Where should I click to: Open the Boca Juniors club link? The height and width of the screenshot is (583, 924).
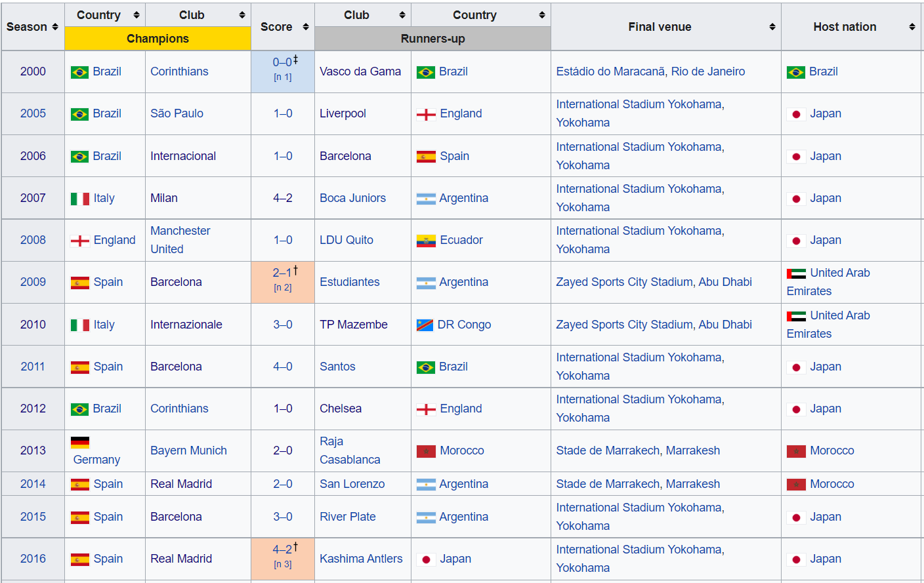(352, 198)
